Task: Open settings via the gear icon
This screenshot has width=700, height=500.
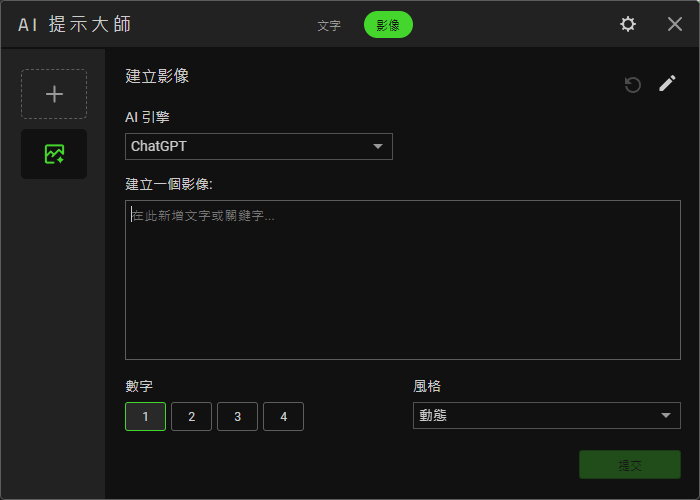Action: tap(628, 24)
